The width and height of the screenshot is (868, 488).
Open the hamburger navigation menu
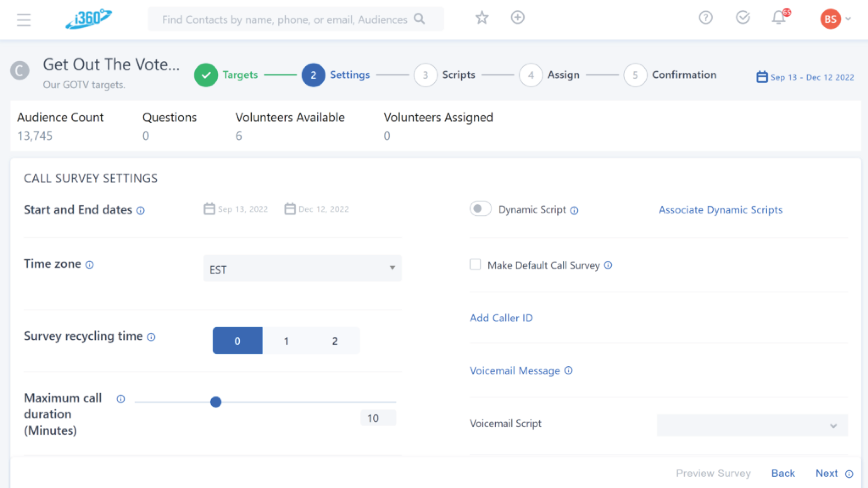click(24, 20)
